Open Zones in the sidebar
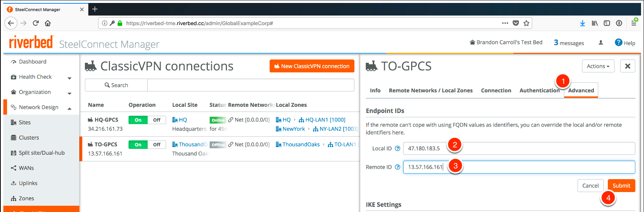 (x=26, y=198)
